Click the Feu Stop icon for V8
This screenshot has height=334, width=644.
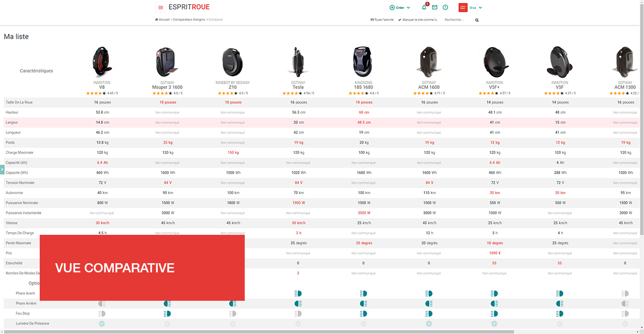pyautogui.click(x=101, y=314)
